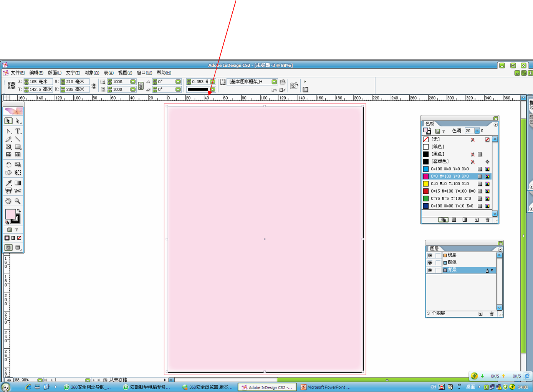The width and height of the screenshot is (533, 392).
Task: Select the Type tool in the toolbox
Action: coord(18,131)
